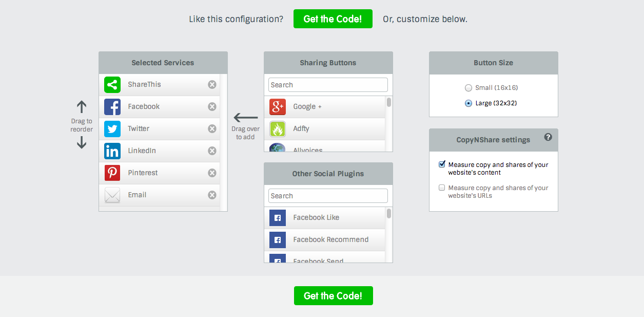Click the ShareThis green share icon
644x317 pixels.
[112, 85]
